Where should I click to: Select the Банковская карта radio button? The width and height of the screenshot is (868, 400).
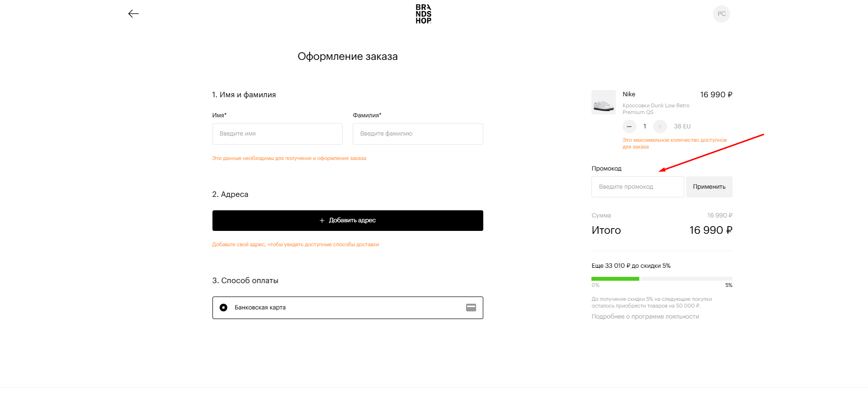click(223, 308)
